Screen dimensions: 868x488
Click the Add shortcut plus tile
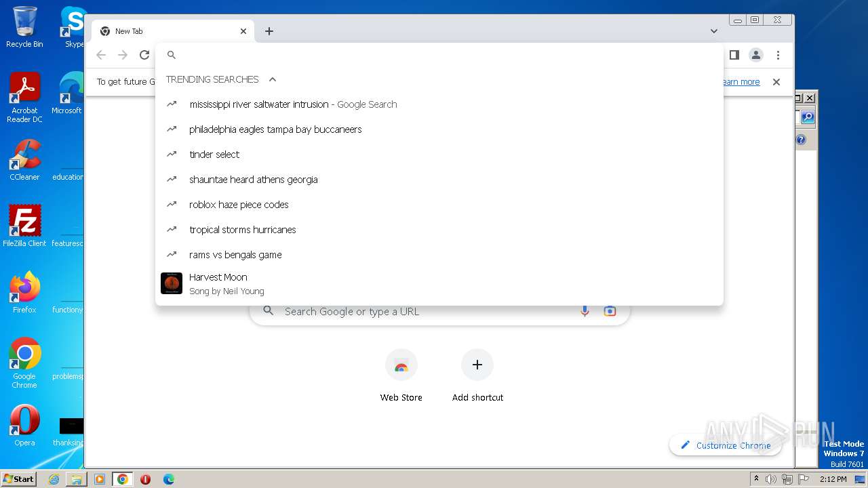click(477, 376)
